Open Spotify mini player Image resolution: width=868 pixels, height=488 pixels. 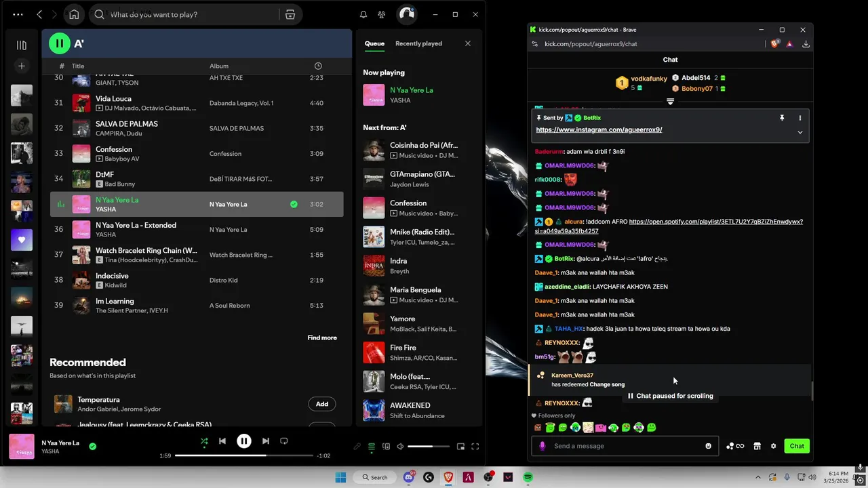[x=460, y=447]
